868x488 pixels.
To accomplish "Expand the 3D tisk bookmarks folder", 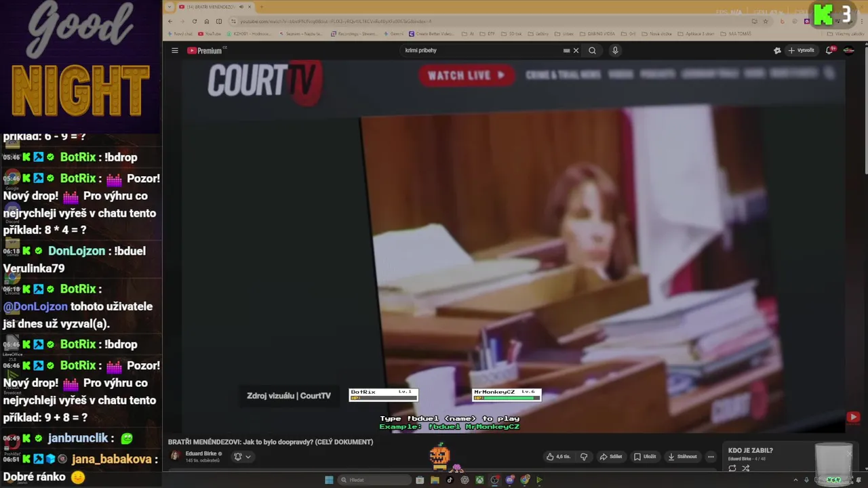I will pos(512,34).
